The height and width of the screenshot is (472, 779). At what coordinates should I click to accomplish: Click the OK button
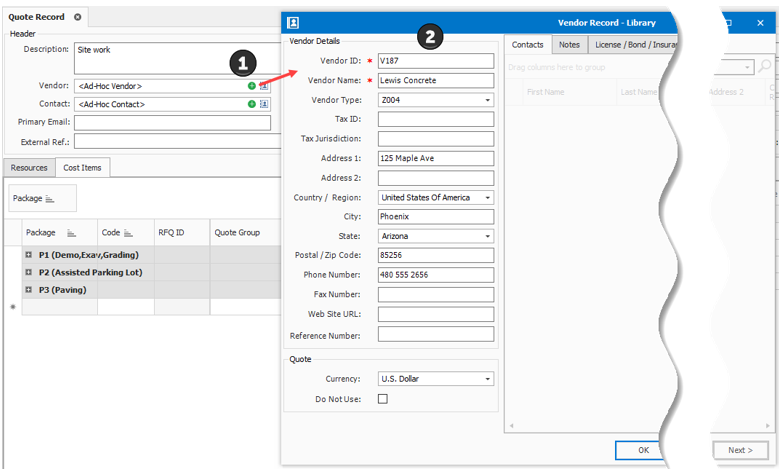643,450
